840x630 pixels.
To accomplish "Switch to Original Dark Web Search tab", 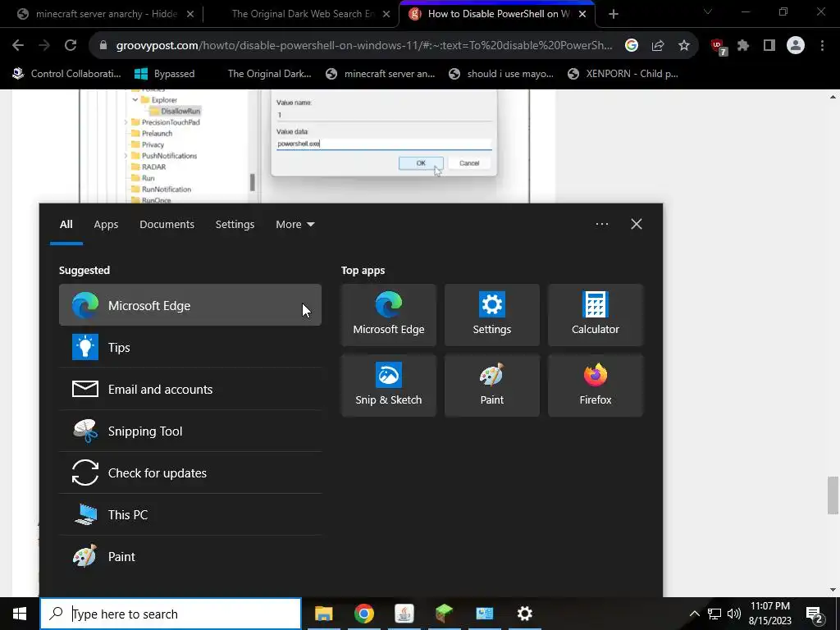I will 303,14.
